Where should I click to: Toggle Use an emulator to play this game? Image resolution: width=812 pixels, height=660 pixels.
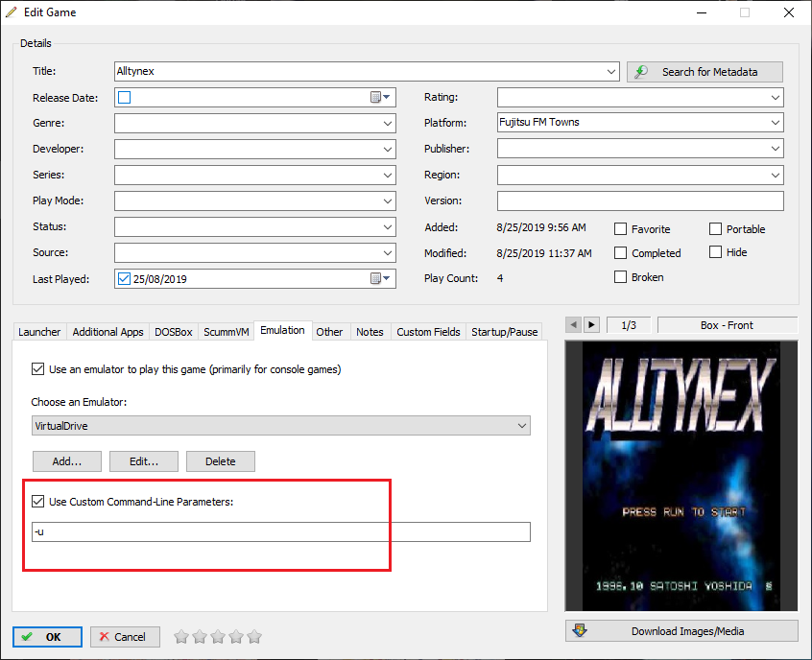[37, 369]
